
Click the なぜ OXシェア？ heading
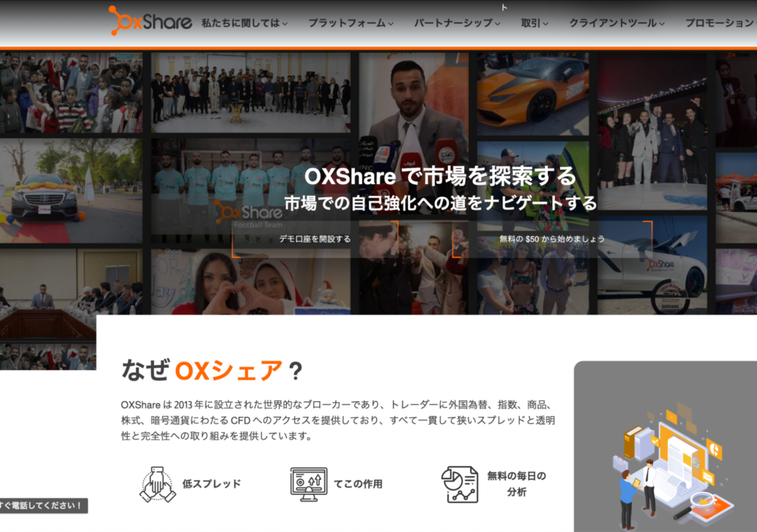coord(212,371)
